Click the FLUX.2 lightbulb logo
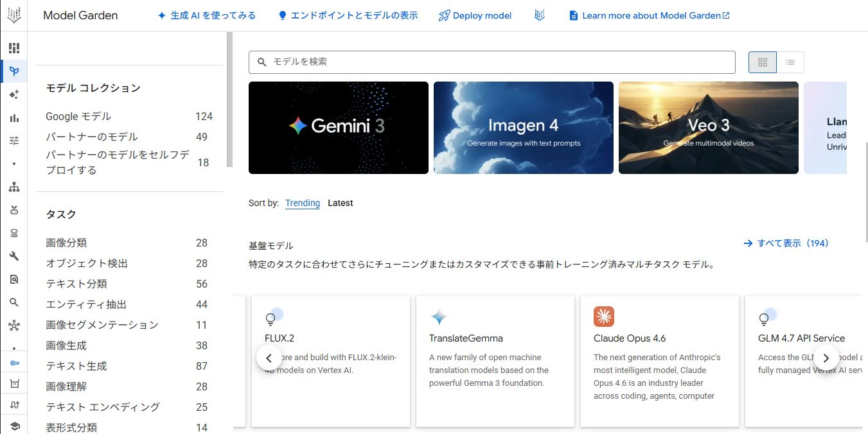This screenshot has height=434, width=868. (274, 317)
